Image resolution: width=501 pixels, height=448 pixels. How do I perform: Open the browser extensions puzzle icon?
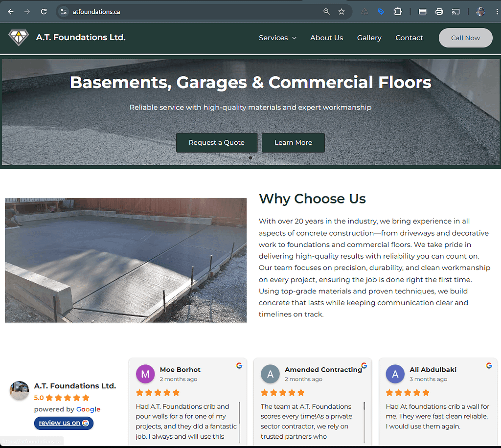tap(398, 12)
